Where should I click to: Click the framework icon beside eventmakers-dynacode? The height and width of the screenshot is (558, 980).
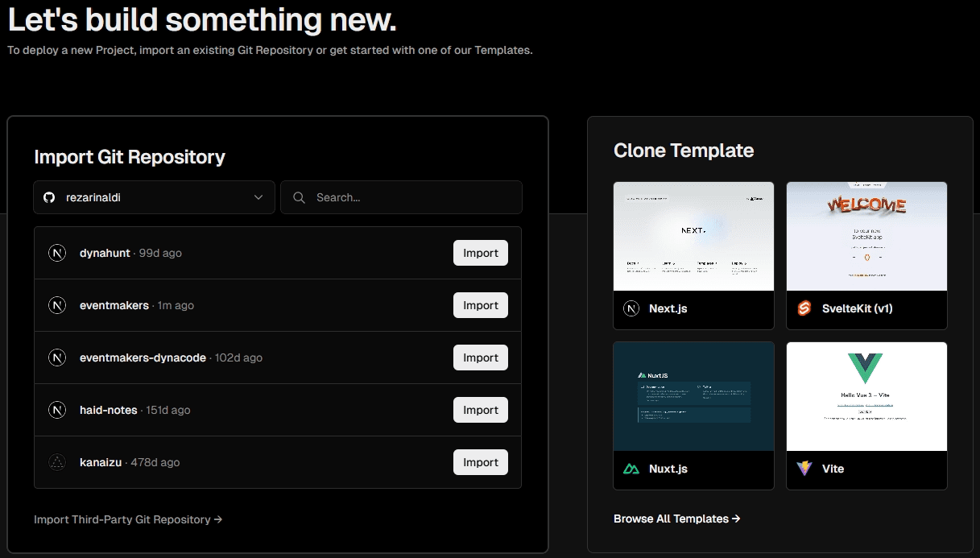tap(57, 358)
